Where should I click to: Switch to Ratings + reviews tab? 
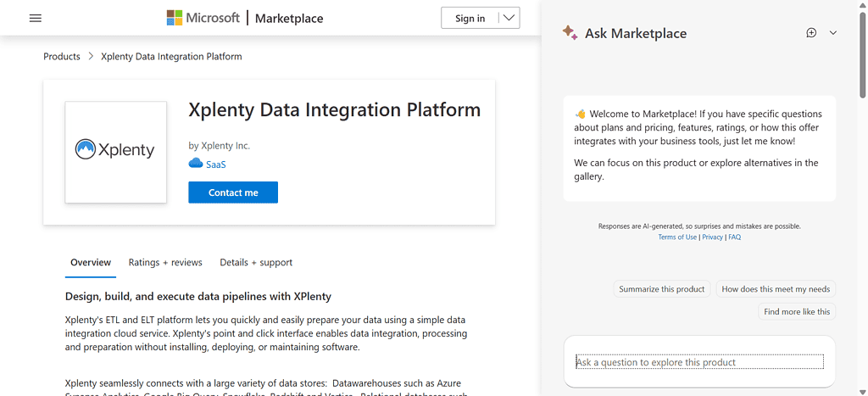[165, 263]
